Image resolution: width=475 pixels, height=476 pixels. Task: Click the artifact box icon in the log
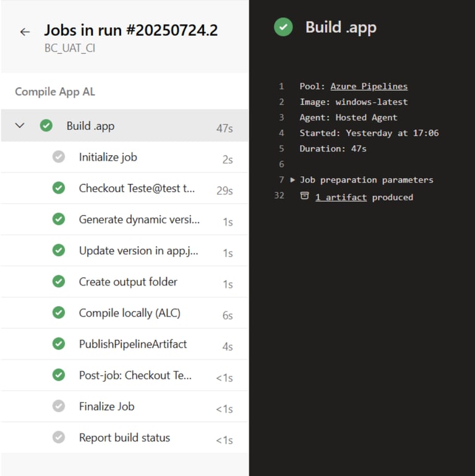coord(304,197)
